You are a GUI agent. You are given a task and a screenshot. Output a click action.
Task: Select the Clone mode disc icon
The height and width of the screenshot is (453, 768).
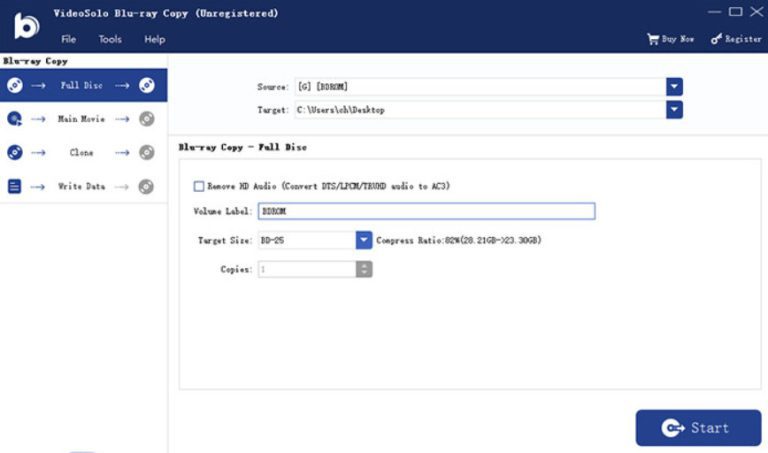pyautogui.click(x=15, y=152)
